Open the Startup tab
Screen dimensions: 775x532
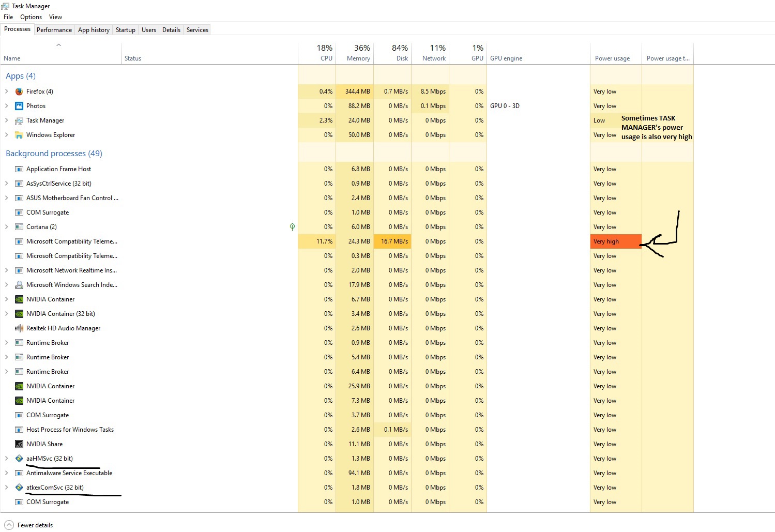tap(125, 30)
